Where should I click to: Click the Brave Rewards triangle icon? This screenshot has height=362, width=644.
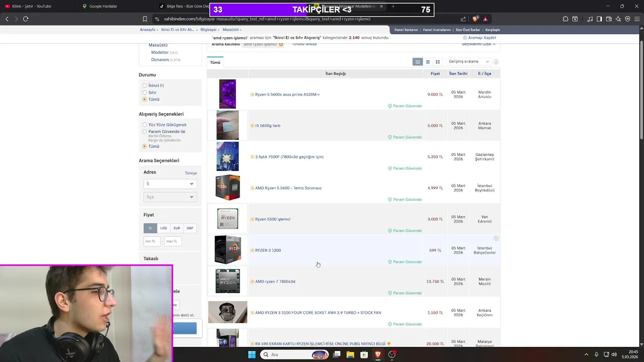(x=486, y=19)
